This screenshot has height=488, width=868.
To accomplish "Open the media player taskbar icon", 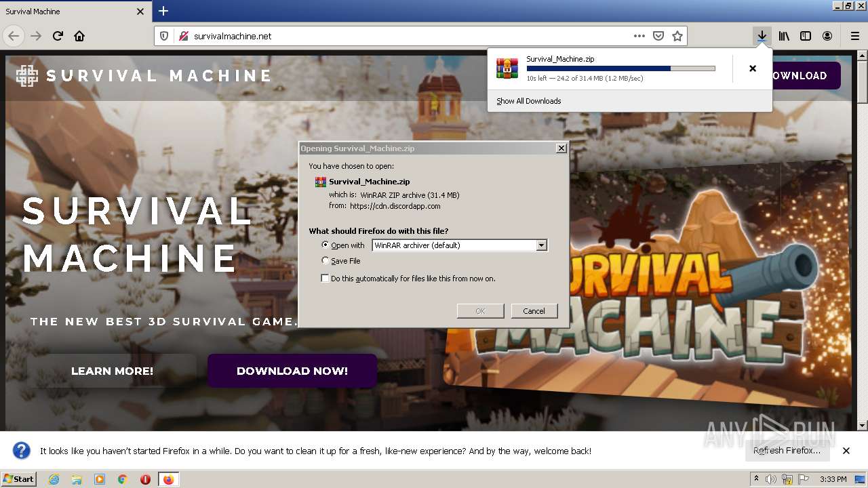I will tap(100, 479).
